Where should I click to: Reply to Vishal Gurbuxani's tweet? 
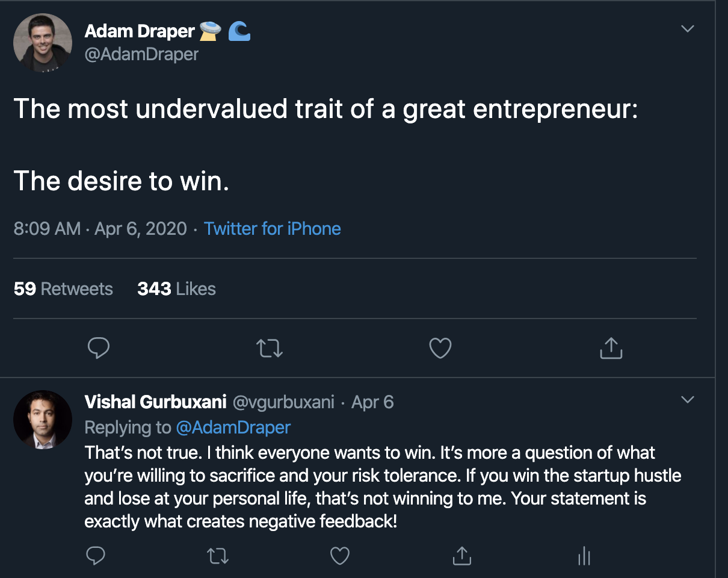tap(96, 556)
